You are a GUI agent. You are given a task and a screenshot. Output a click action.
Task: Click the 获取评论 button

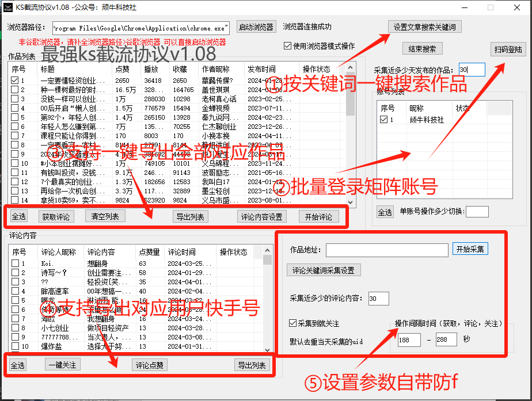click(56, 217)
